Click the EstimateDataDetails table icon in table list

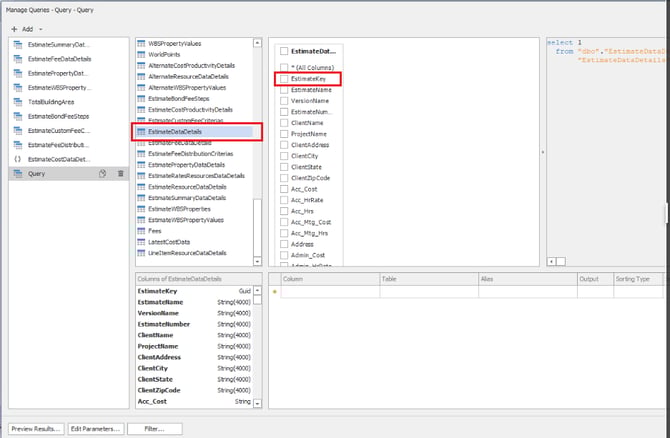coord(141,131)
